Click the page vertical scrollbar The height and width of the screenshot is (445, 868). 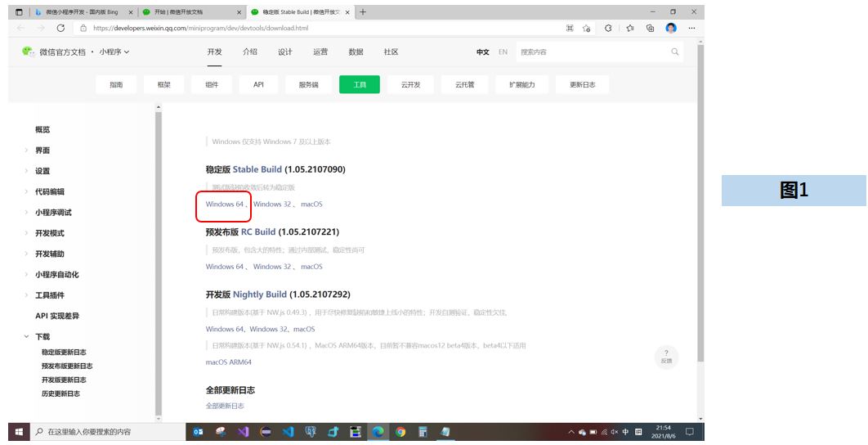(x=700, y=203)
